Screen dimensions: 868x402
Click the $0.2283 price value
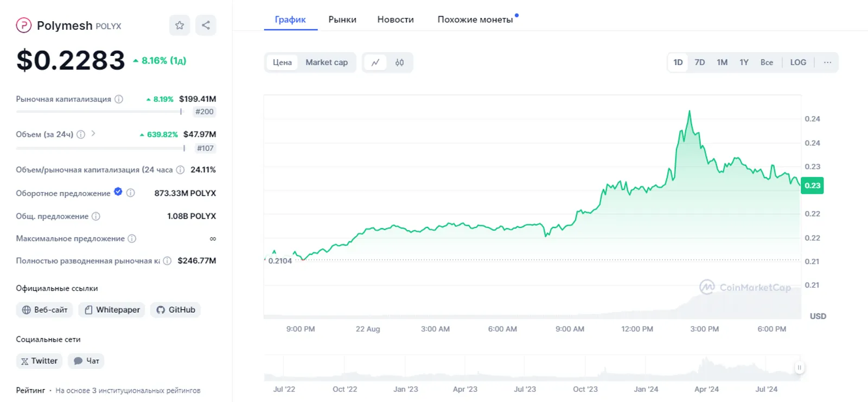71,60
